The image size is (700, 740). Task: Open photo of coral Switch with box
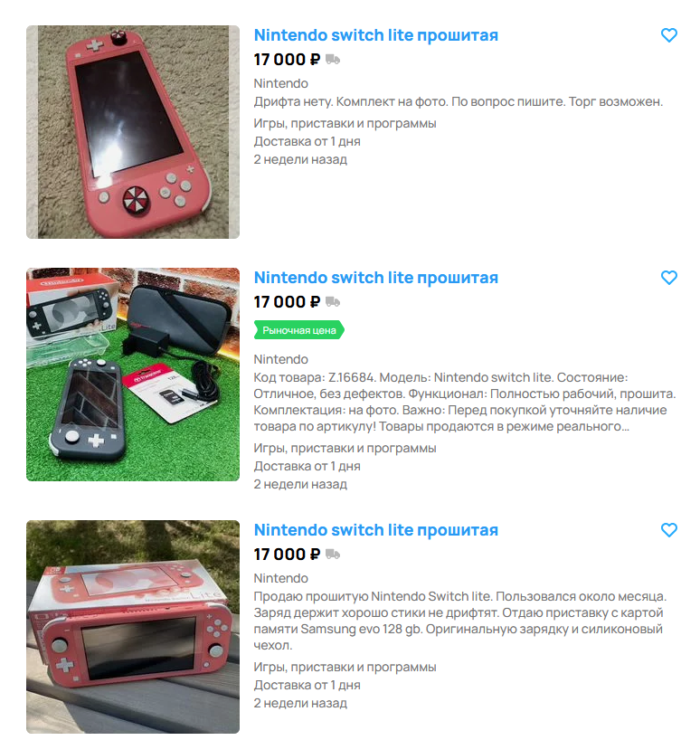pyautogui.click(x=133, y=627)
